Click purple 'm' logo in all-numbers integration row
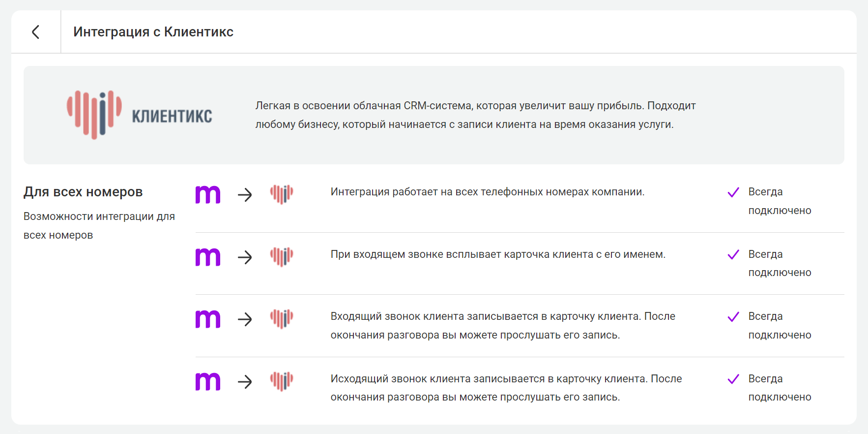This screenshot has width=868, height=434. [x=208, y=194]
